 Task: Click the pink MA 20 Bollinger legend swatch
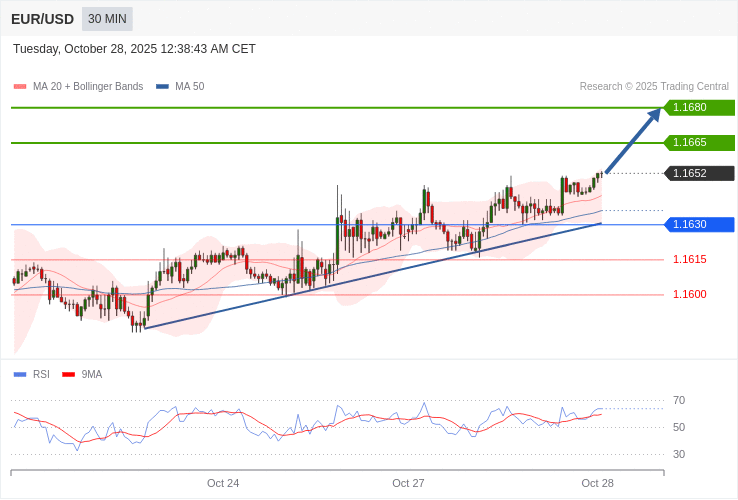(x=20, y=87)
